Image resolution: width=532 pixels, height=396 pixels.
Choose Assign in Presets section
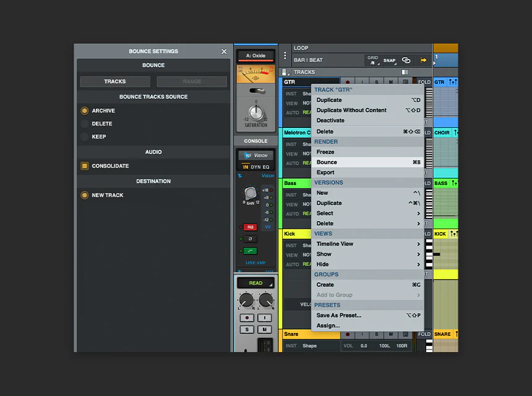[x=368, y=325]
